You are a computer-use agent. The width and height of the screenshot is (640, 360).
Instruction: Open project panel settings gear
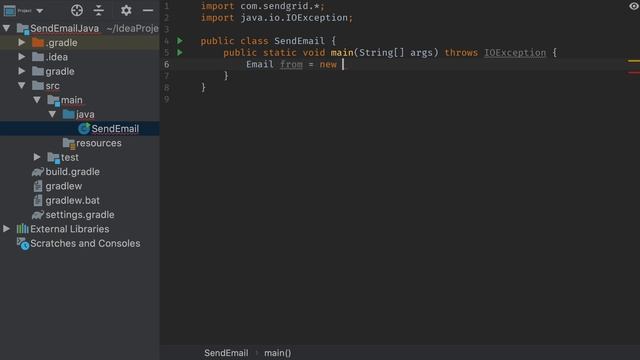pyautogui.click(x=126, y=10)
